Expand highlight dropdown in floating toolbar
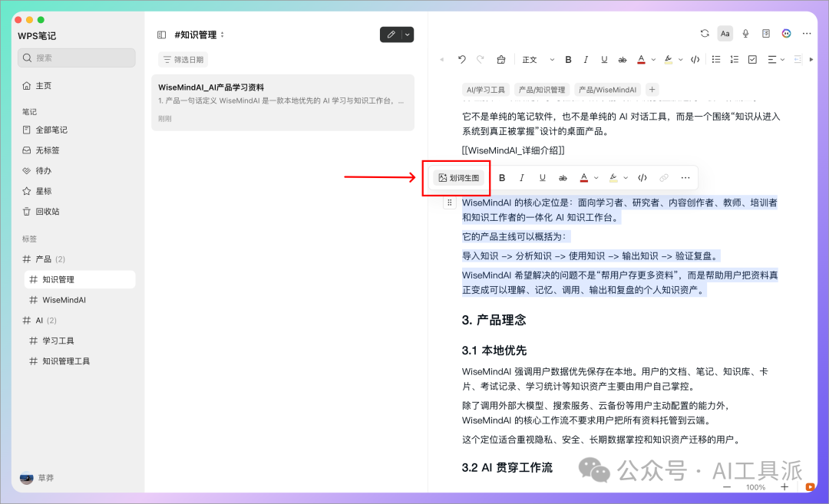829x504 pixels. (x=626, y=178)
